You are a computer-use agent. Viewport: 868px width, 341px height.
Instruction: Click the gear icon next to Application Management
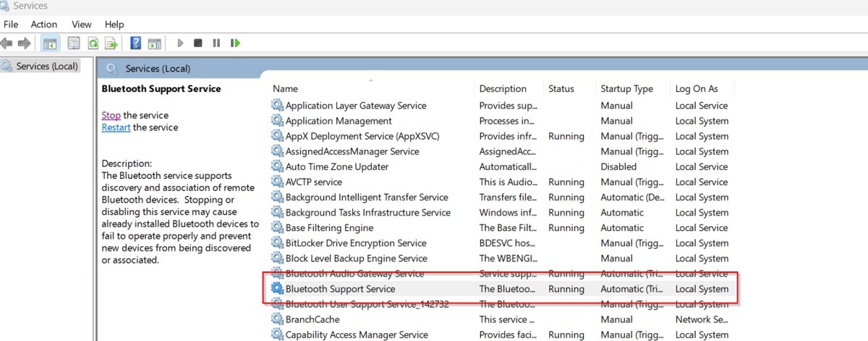(277, 121)
